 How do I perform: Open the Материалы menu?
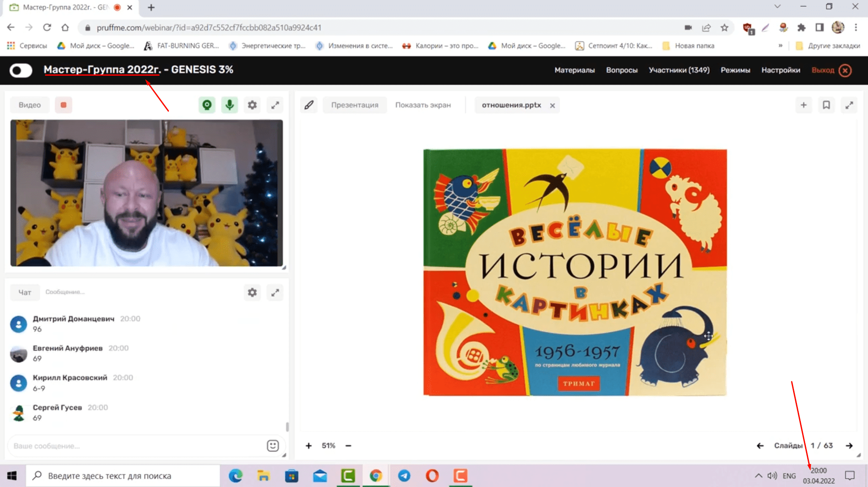pos(574,70)
